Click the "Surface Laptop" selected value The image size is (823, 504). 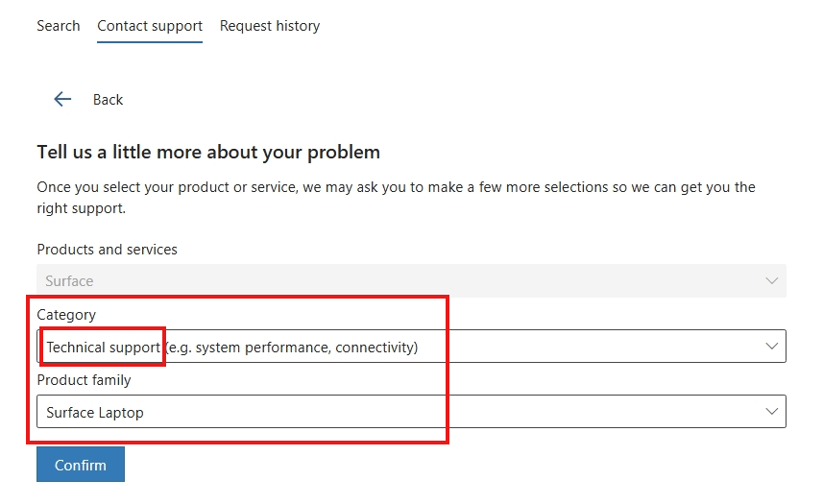(95, 413)
